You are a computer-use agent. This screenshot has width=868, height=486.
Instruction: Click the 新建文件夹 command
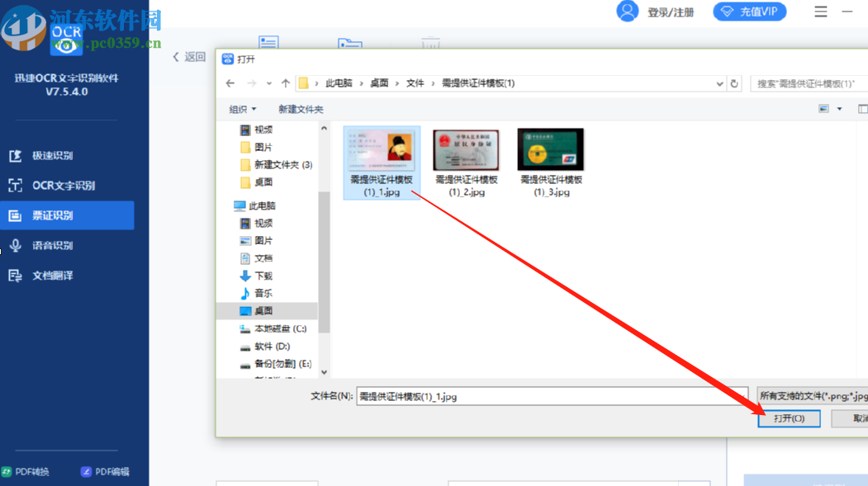(x=303, y=108)
